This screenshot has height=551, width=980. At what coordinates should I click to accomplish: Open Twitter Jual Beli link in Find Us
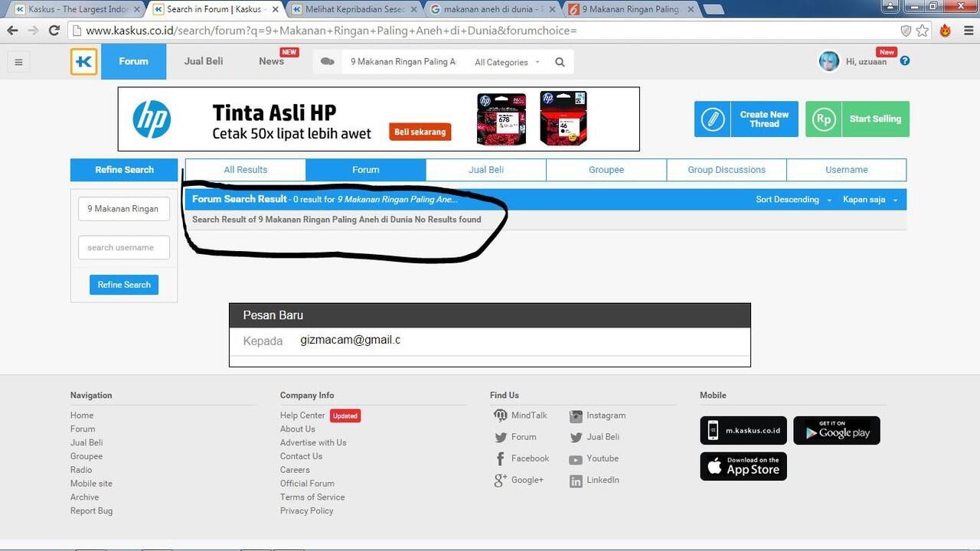(594, 437)
